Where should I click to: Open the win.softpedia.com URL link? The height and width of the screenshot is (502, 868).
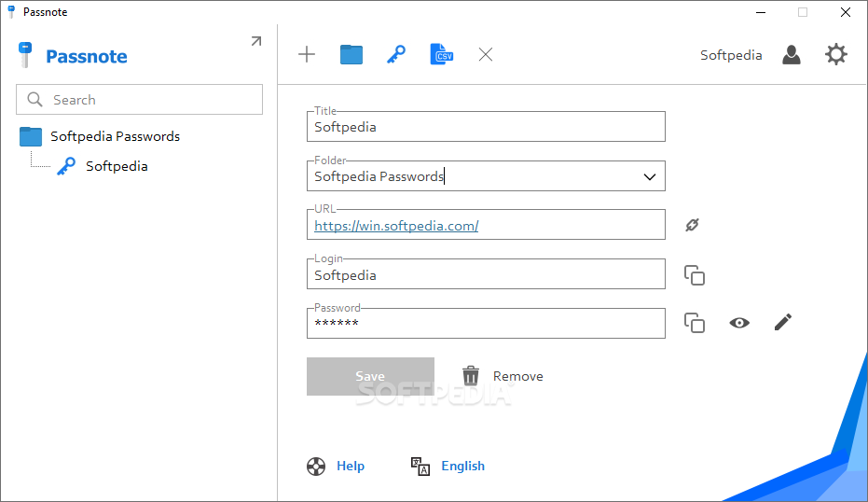click(x=396, y=226)
